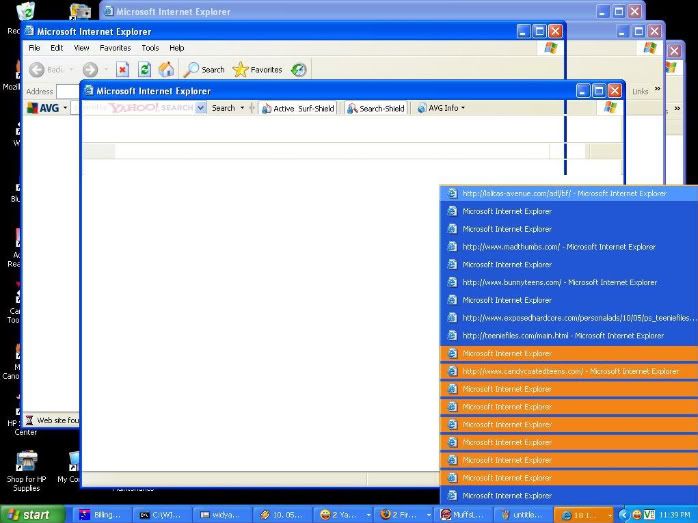Open the Tools menu
Image resolution: width=698 pixels, height=523 pixels.
(150, 48)
